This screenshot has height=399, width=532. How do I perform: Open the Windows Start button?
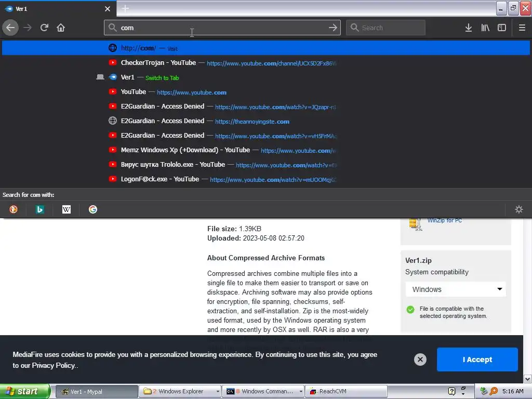click(x=25, y=391)
